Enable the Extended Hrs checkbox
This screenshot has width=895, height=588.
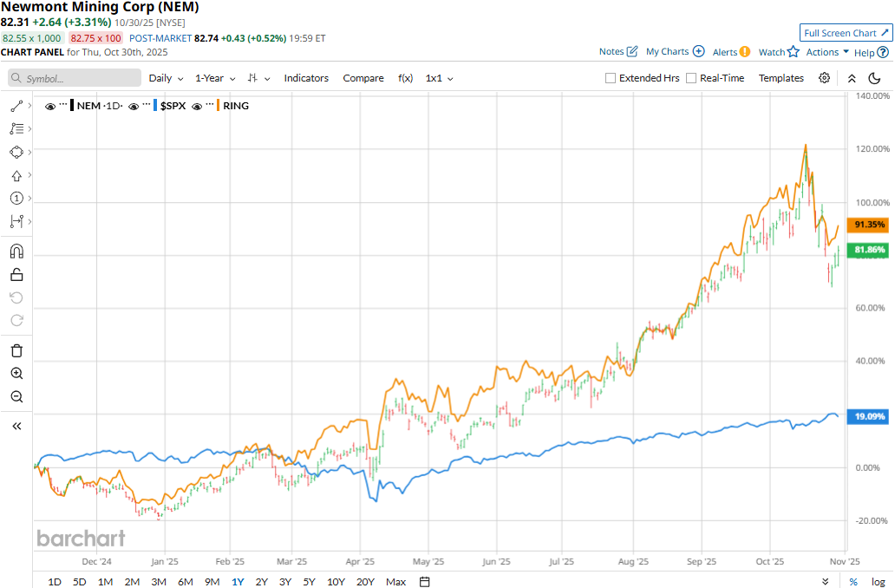click(x=611, y=78)
